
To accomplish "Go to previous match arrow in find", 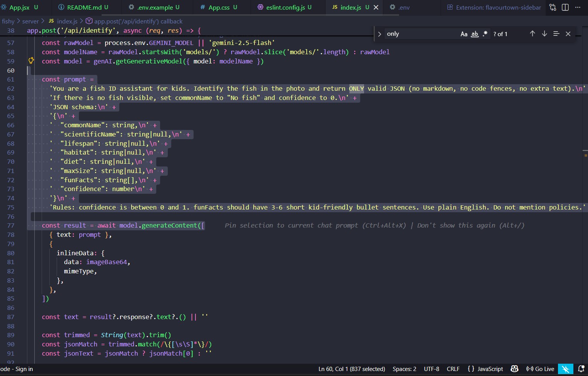I will 532,34.
